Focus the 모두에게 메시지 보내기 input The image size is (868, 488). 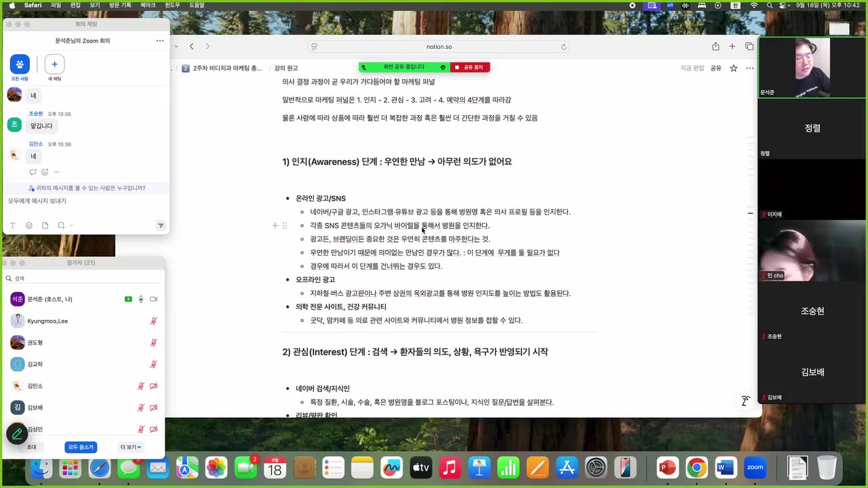(85, 201)
